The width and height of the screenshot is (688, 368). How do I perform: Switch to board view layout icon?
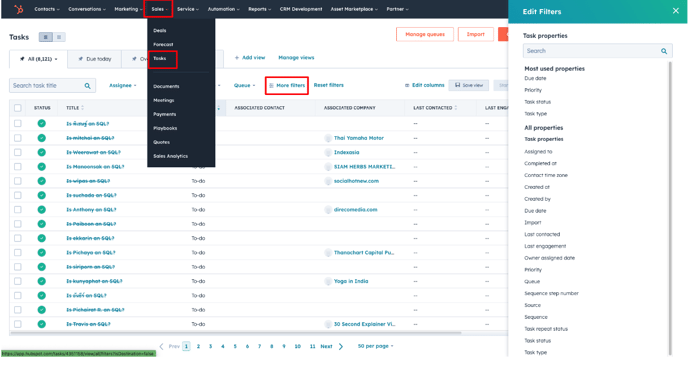(x=59, y=37)
